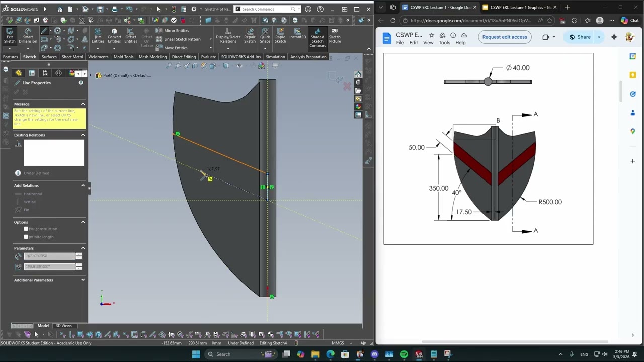
Task: Collapse the Add Relations section
Action: click(83, 185)
